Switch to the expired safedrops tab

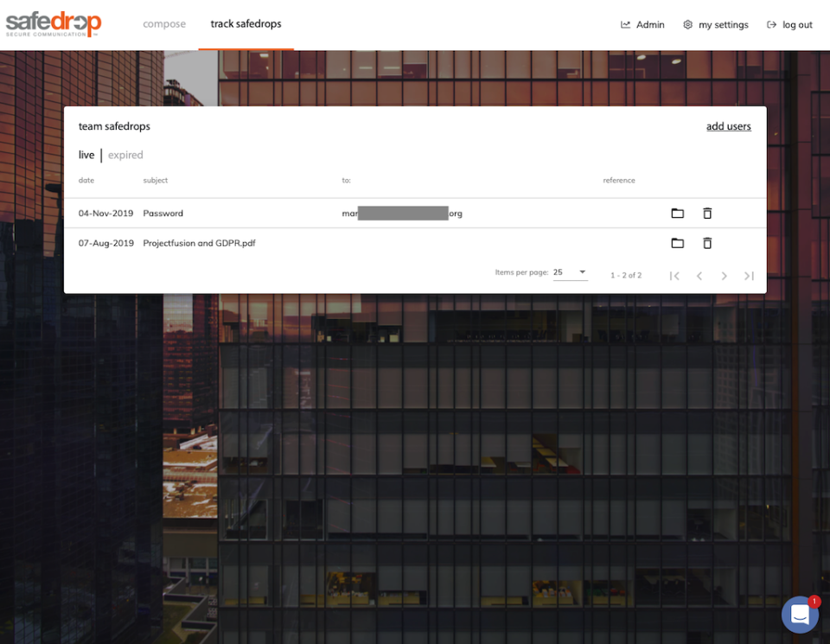pyautogui.click(x=125, y=155)
